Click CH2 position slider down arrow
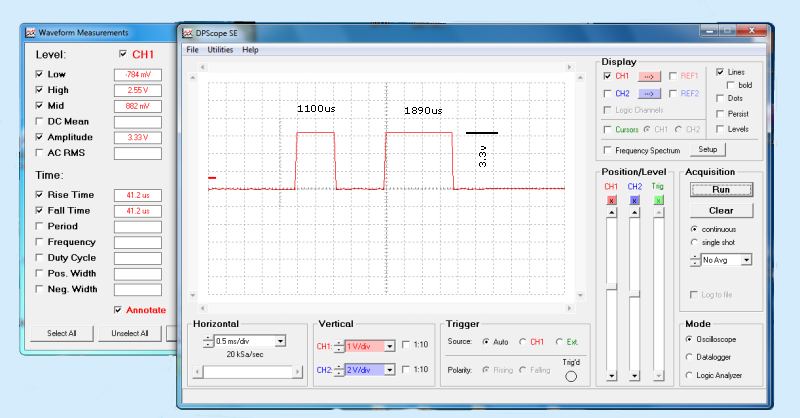Screen dimensions: 800x418 click(634, 376)
